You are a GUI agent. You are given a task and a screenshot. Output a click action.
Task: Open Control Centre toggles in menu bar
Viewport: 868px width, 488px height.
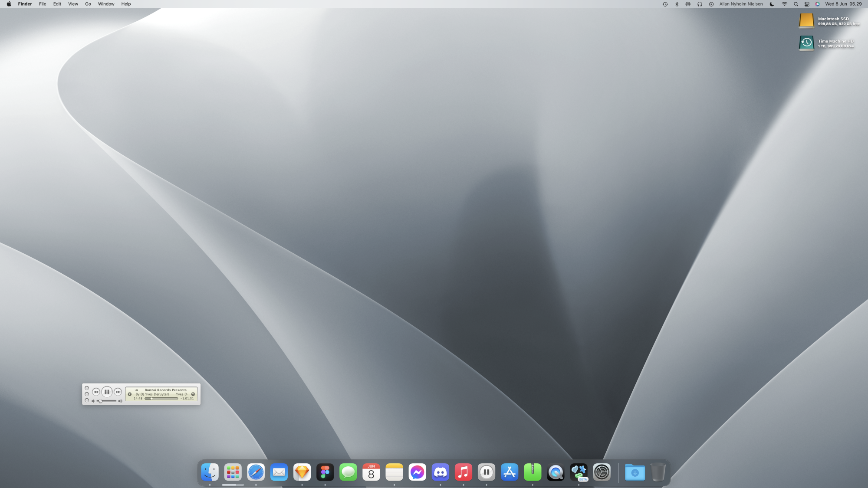point(807,4)
